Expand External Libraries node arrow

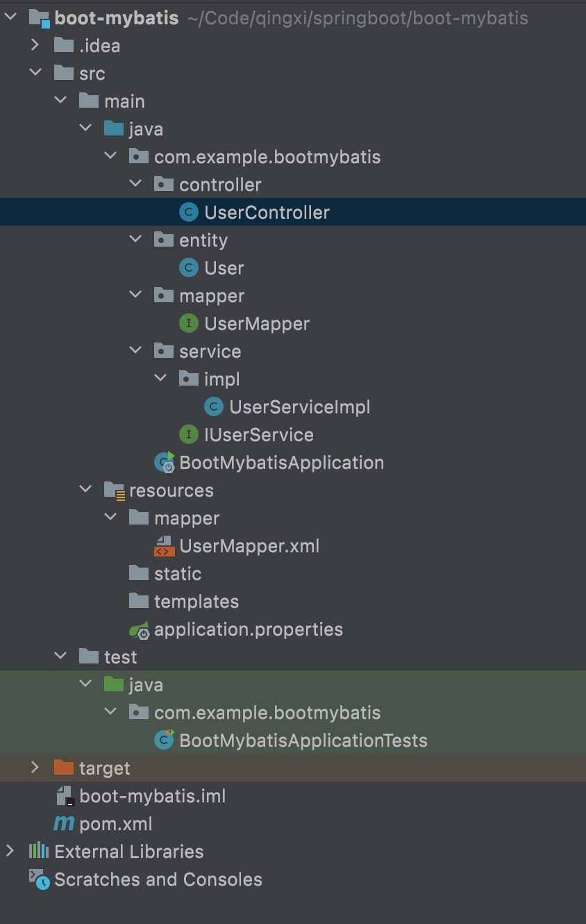[10, 852]
